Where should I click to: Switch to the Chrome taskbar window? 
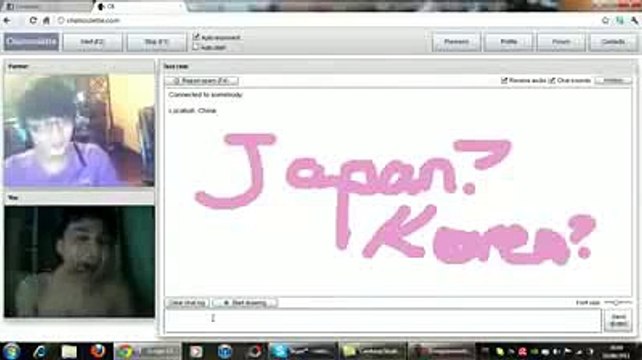click(147, 351)
